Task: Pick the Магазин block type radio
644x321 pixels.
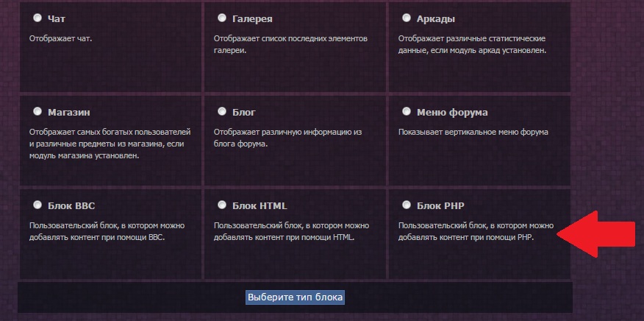Action: [37, 111]
